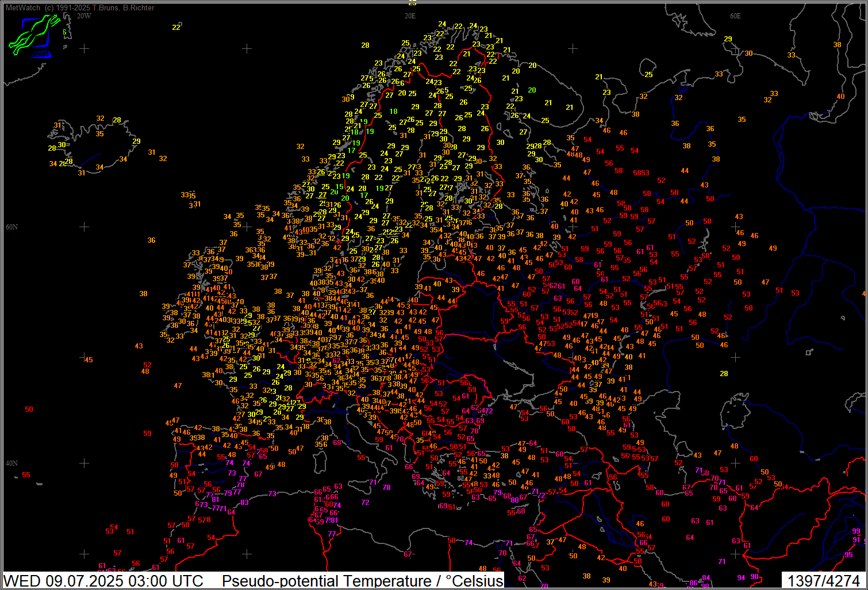Click the magenta 86 station value
This screenshot has height=590, width=868.
tap(694, 583)
